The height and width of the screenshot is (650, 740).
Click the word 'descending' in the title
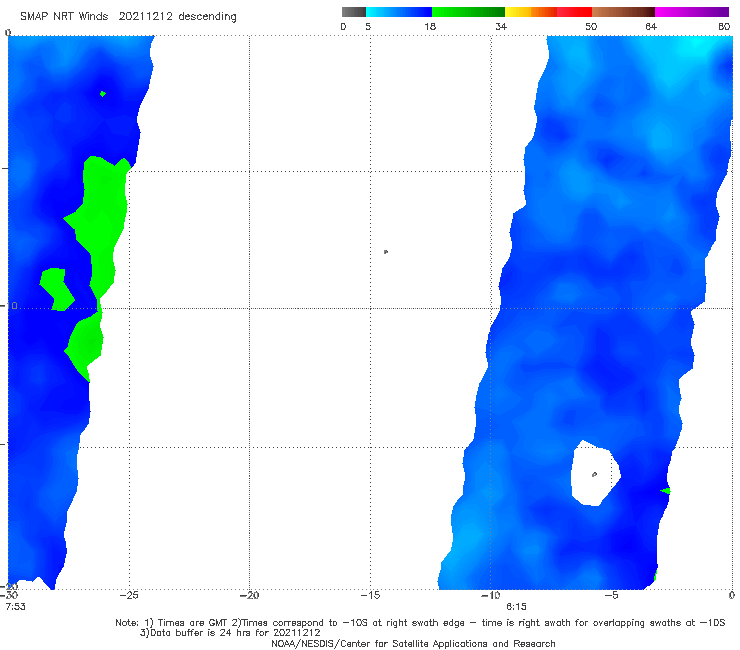tap(208, 17)
